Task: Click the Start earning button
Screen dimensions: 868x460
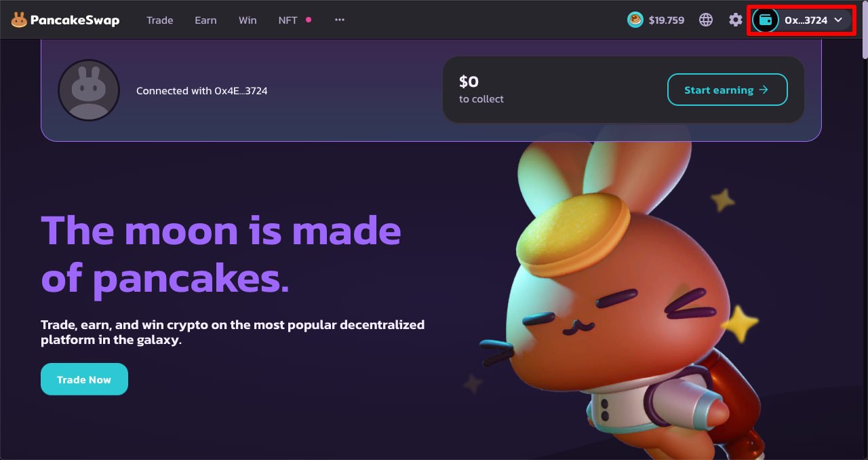Action: click(x=728, y=90)
